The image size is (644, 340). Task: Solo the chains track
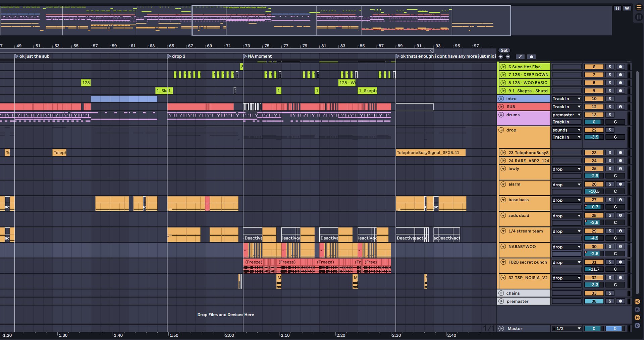pyautogui.click(x=609, y=293)
